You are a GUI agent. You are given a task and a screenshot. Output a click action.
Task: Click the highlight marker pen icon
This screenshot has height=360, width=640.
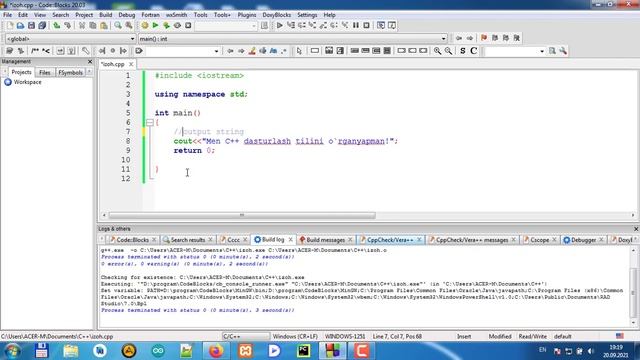click(x=252, y=51)
